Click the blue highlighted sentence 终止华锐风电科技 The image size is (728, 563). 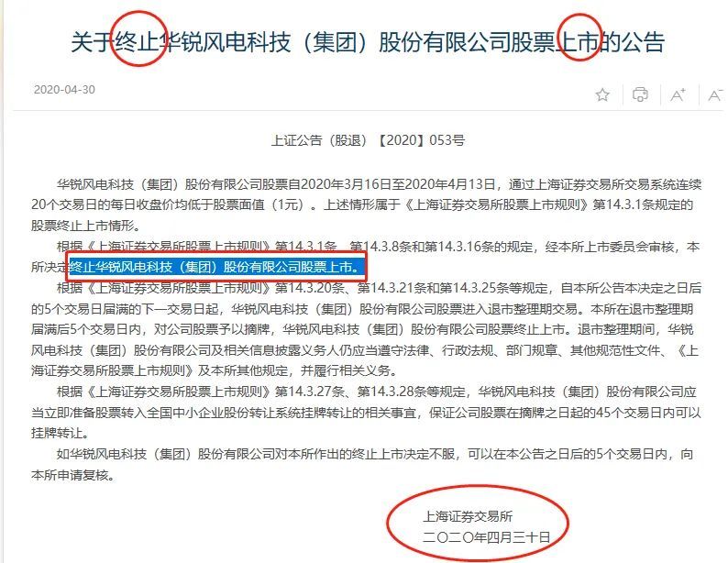coord(215,268)
